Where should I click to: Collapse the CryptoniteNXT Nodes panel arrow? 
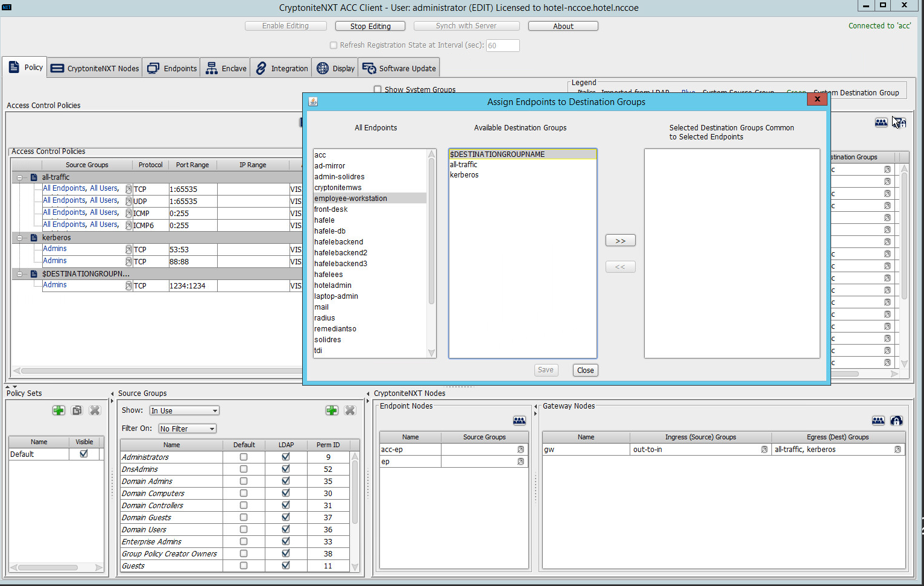368,393
